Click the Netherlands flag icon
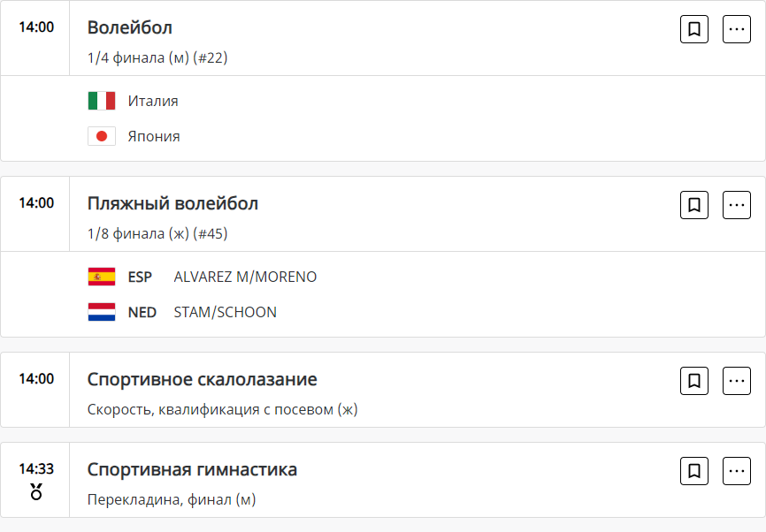This screenshot has width=766, height=532. tap(102, 312)
